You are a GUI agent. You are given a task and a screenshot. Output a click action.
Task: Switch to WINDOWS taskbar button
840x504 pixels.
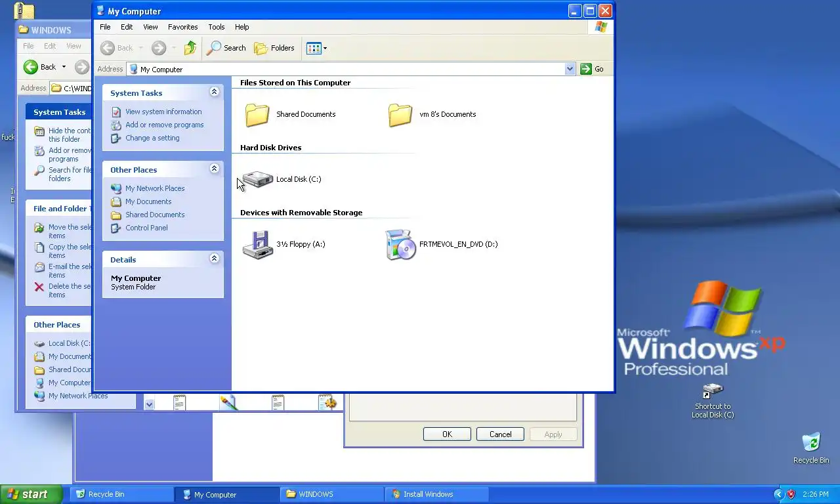click(x=332, y=494)
